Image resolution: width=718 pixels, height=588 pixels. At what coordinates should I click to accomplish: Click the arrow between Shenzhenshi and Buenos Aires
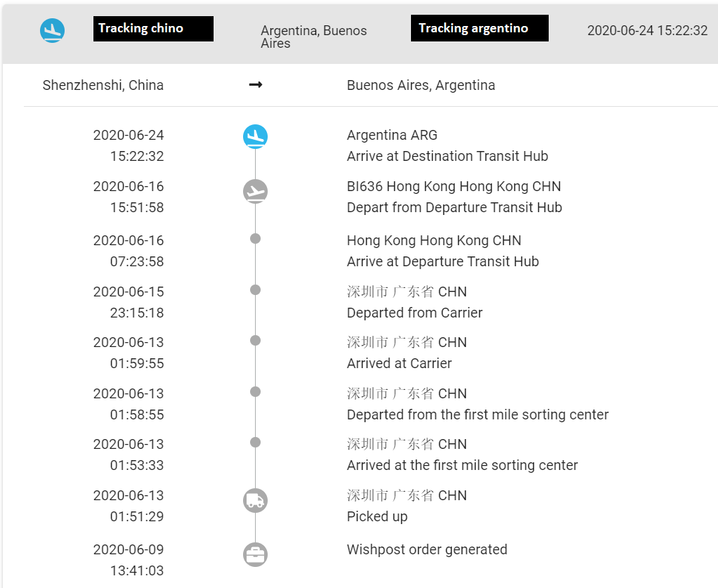[x=256, y=85]
